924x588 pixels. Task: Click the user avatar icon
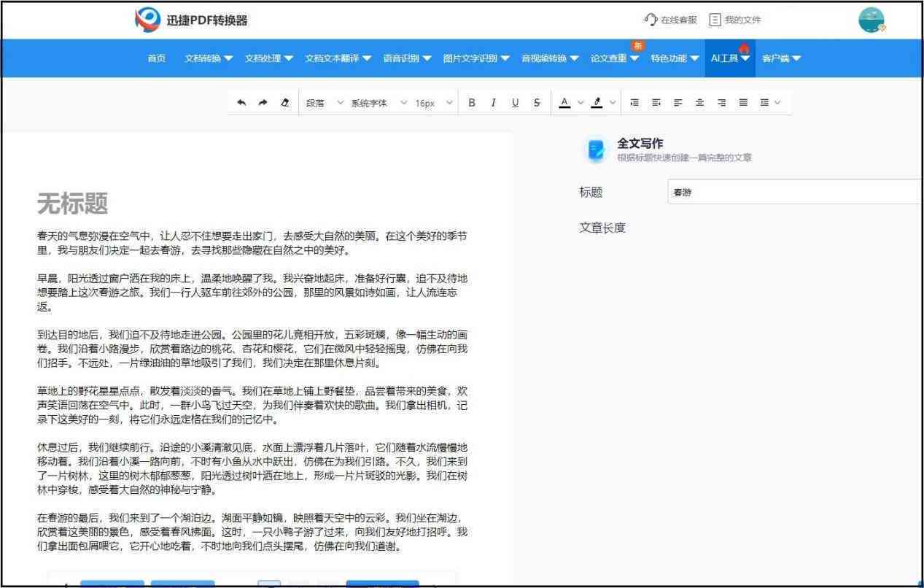871,20
